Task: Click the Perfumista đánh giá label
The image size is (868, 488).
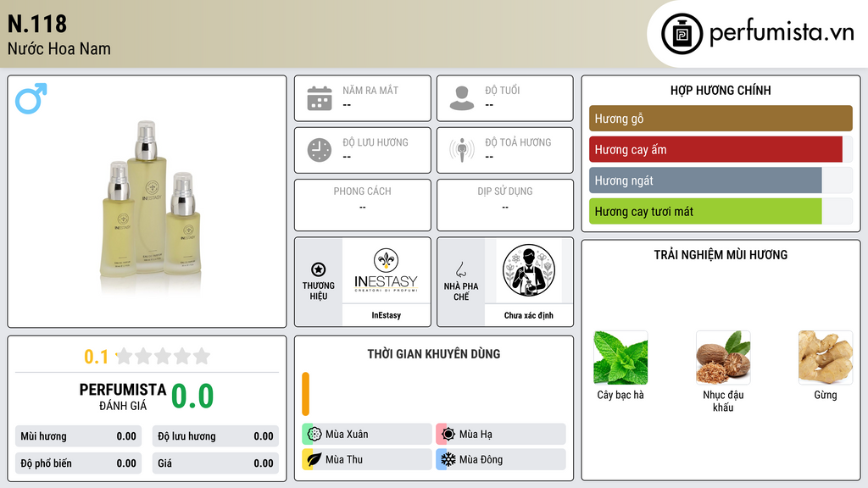Action: 123,396
